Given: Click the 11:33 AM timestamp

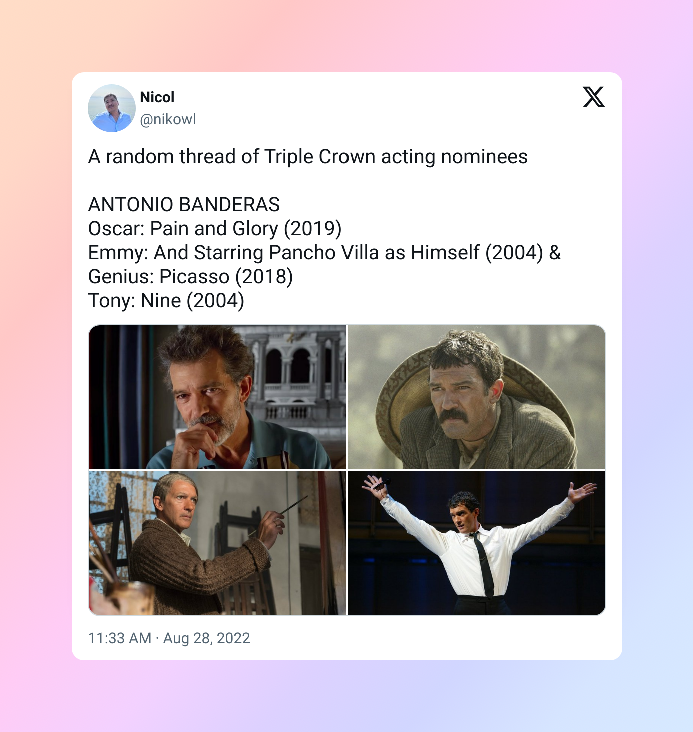Looking at the screenshot, I should click(120, 638).
